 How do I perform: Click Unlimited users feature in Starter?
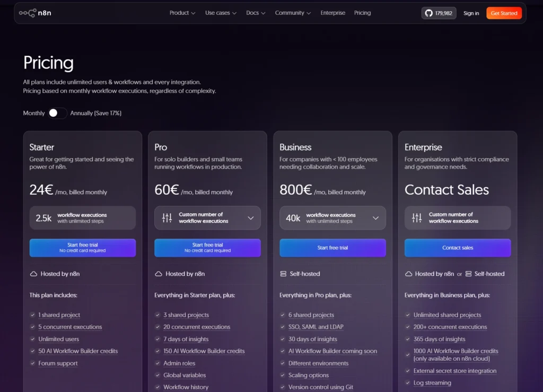tap(58, 339)
